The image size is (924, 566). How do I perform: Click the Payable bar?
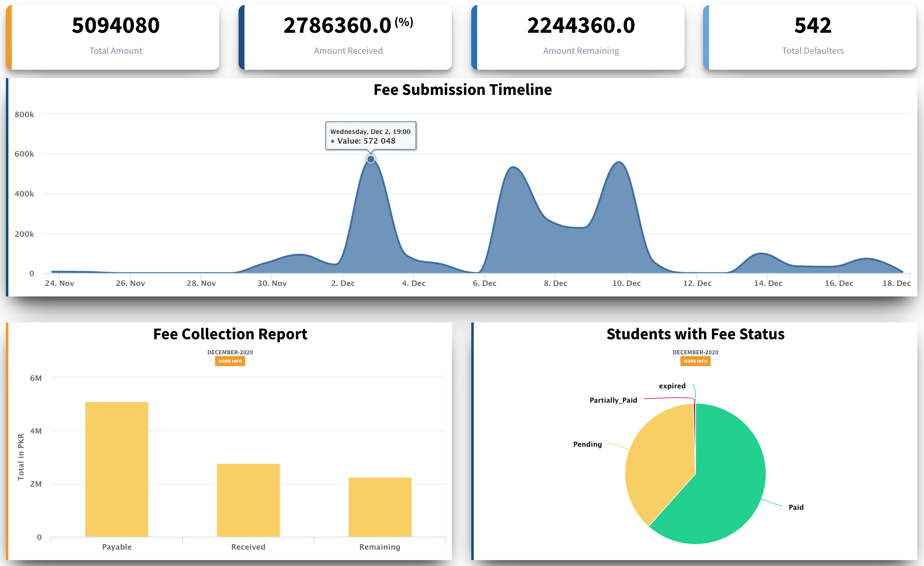coord(117,469)
